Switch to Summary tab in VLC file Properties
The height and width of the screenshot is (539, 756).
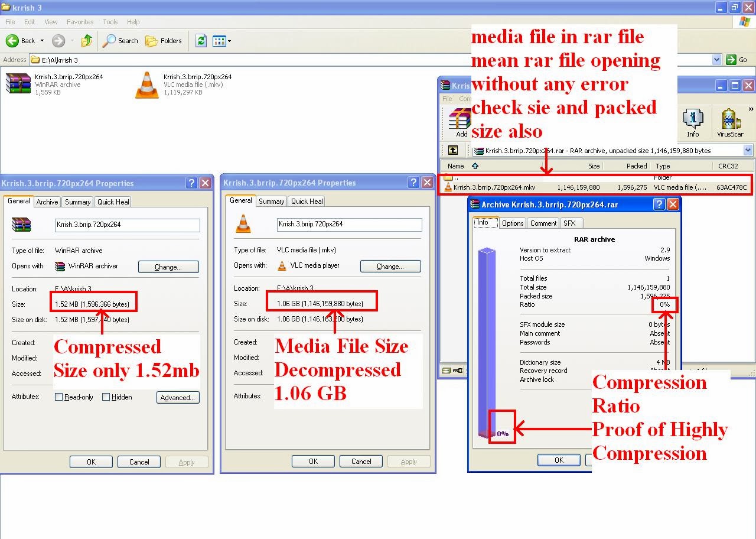tap(271, 202)
